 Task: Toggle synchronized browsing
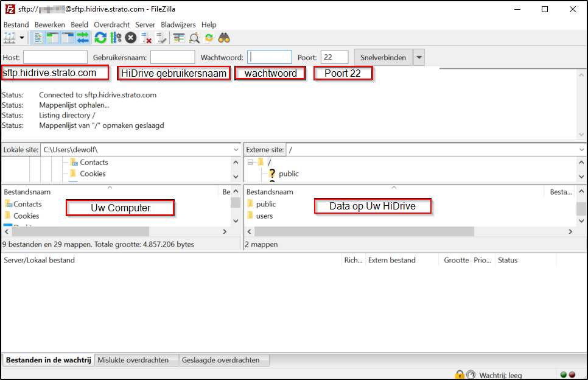click(x=209, y=38)
